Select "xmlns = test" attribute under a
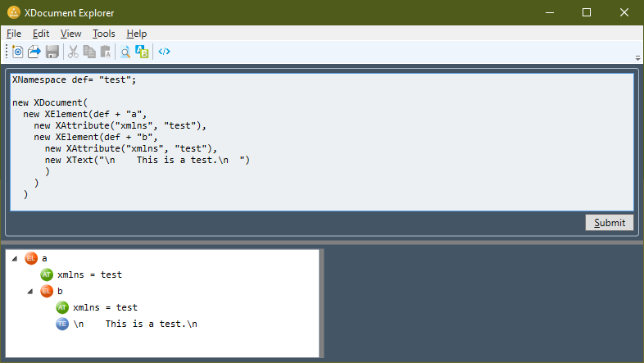Image resolution: width=644 pixels, height=363 pixels. point(89,275)
